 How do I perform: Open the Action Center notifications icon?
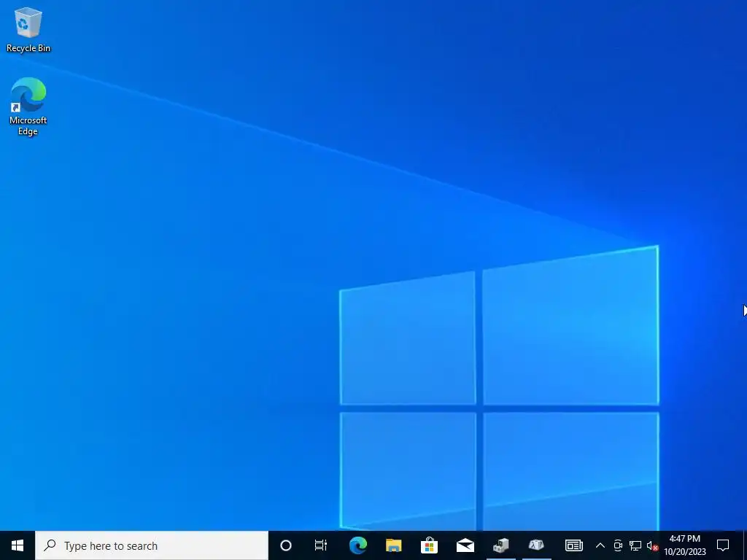pyautogui.click(x=723, y=545)
